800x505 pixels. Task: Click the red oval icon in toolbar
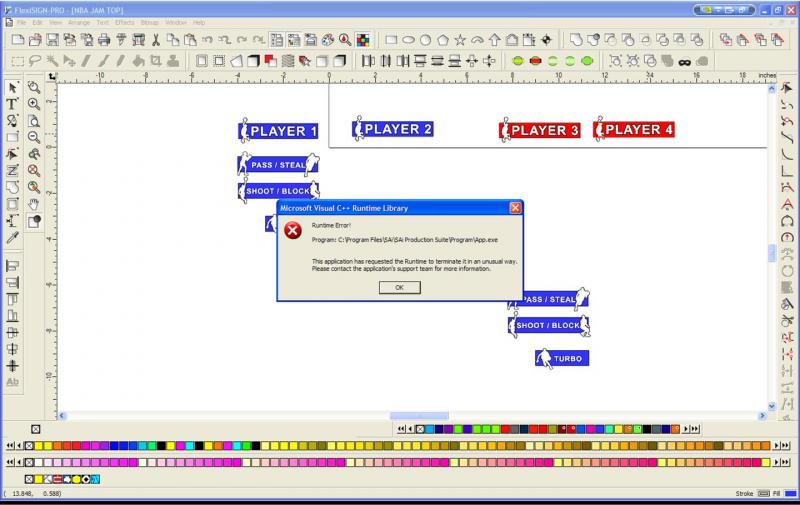pos(535,61)
